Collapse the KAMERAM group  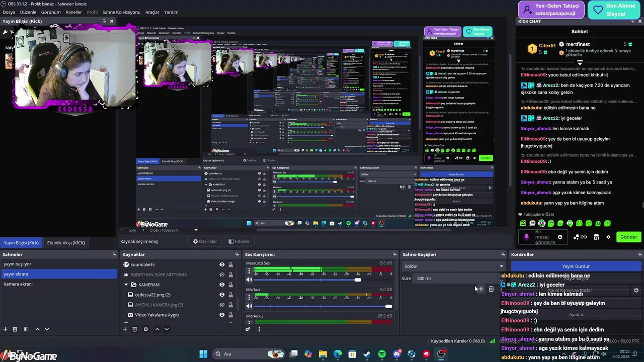click(126, 285)
